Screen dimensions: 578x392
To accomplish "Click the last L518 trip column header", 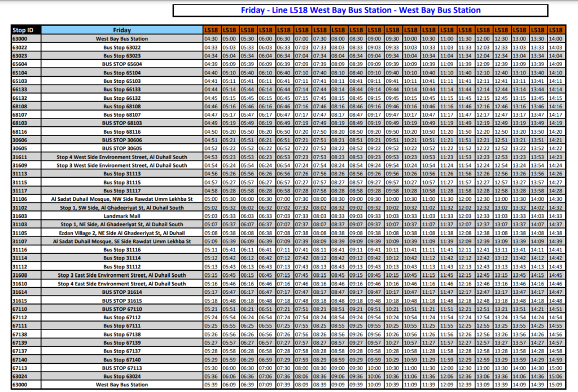I will [x=555, y=30].
